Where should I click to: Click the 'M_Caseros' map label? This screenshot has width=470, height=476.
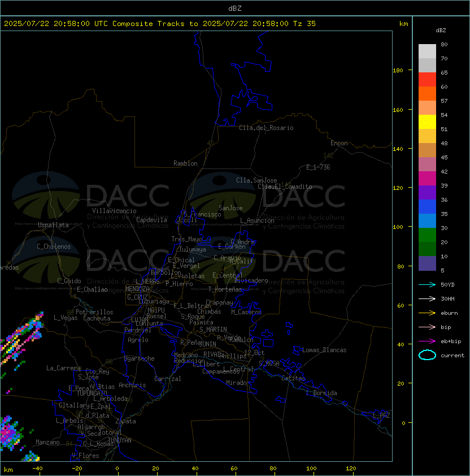tap(246, 312)
